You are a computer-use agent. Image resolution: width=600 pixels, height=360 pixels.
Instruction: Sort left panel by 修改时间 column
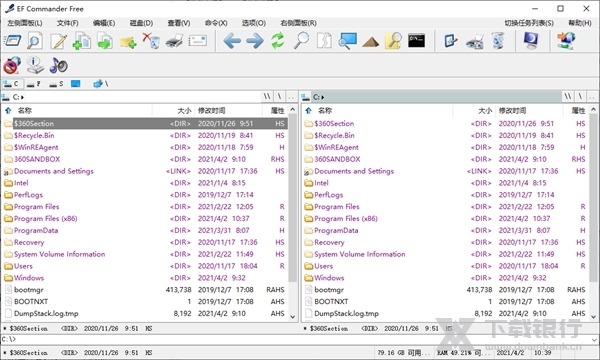228,111
